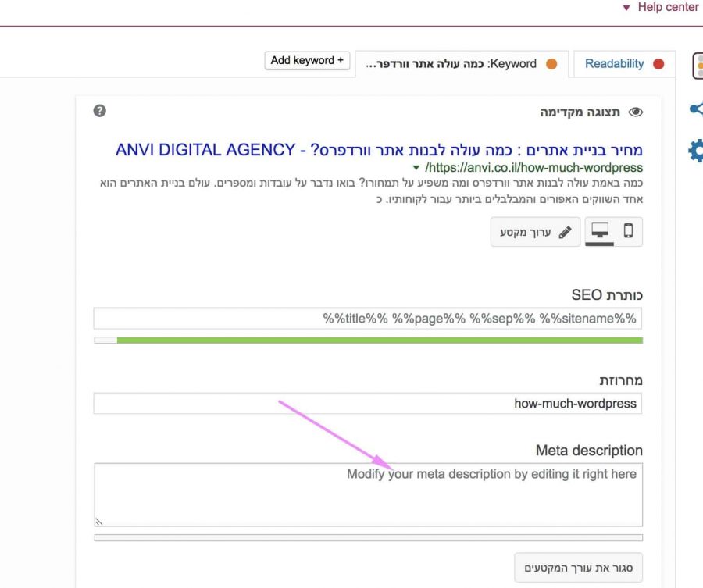The width and height of the screenshot is (703, 588).
Task: Expand the arrow beside the preview URL
Action: (x=416, y=168)
